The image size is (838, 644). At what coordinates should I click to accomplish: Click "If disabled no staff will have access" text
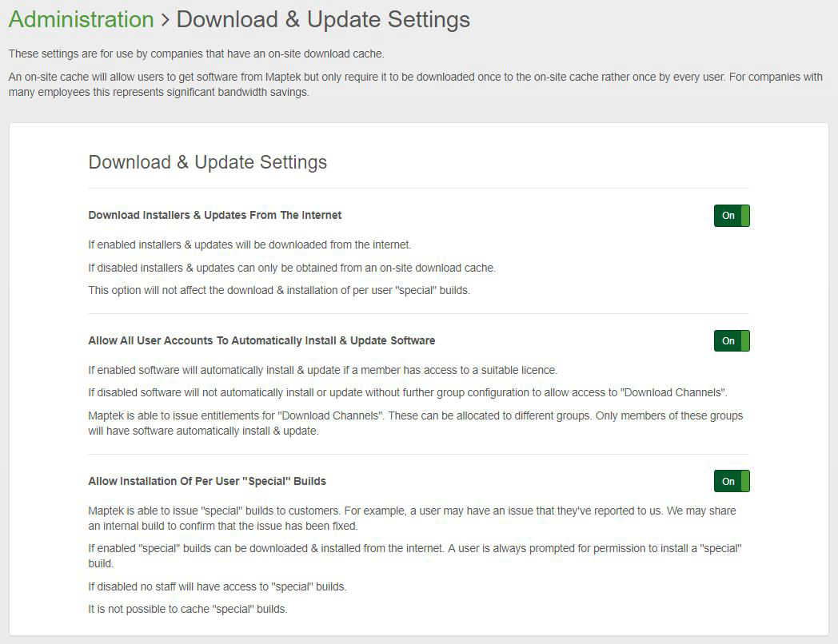[217, 586]
